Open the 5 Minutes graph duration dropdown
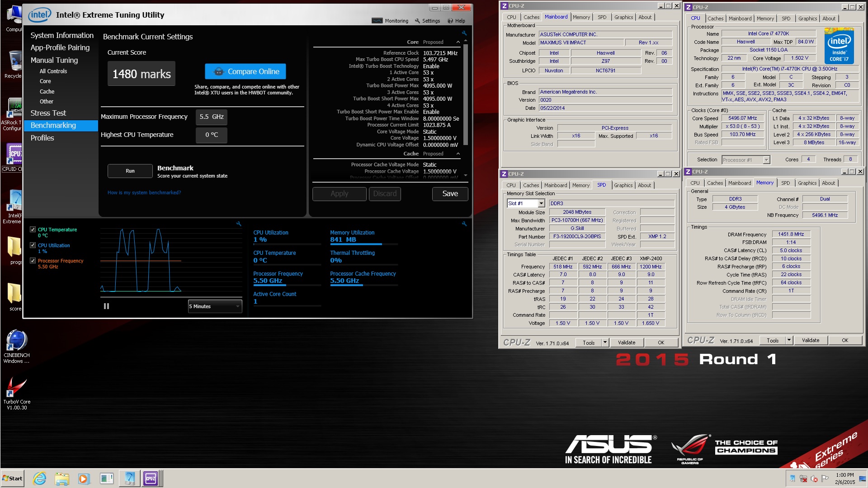 click(x=215, y=306)
